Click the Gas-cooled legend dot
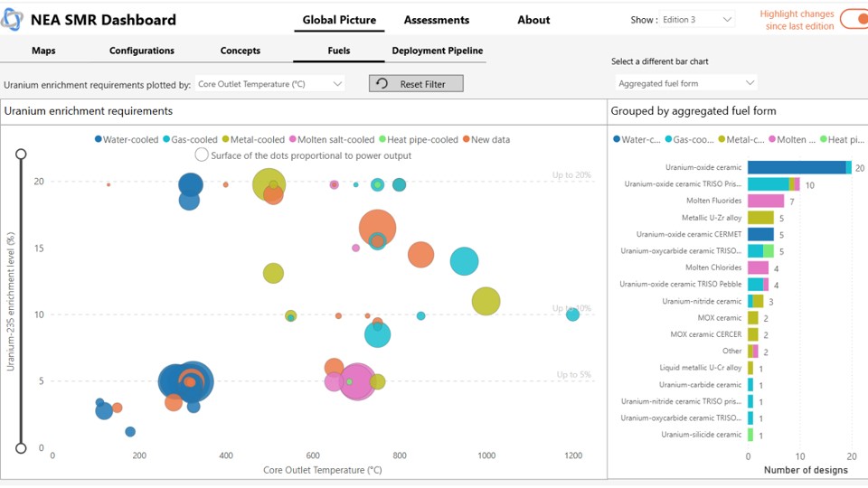Screen dimensions: 868x488 (167, 139)
